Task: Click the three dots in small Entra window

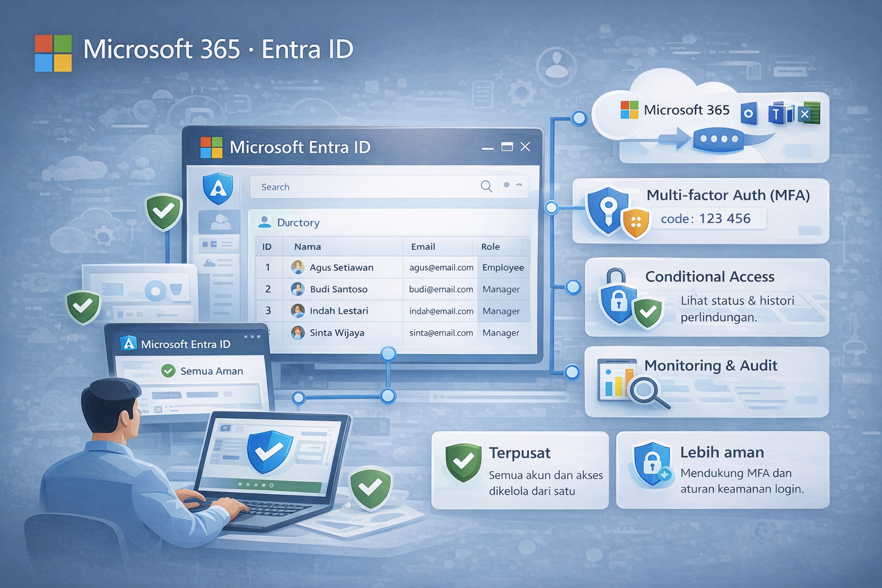Action: [252, 336]
